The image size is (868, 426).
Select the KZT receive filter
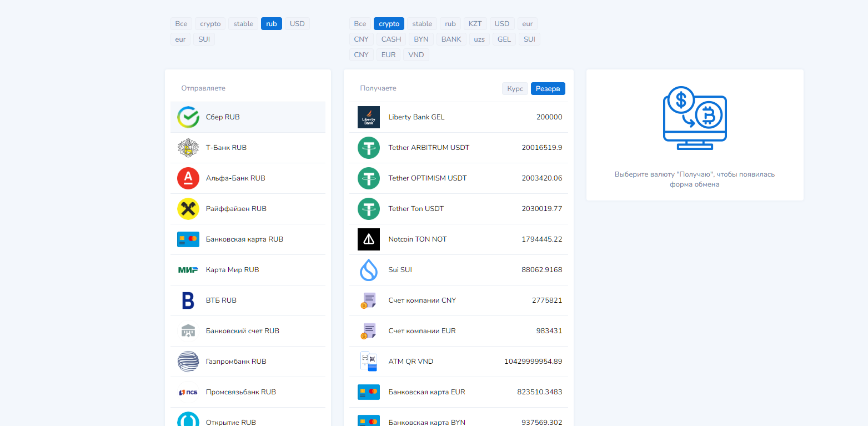click(x=475, y=23)
